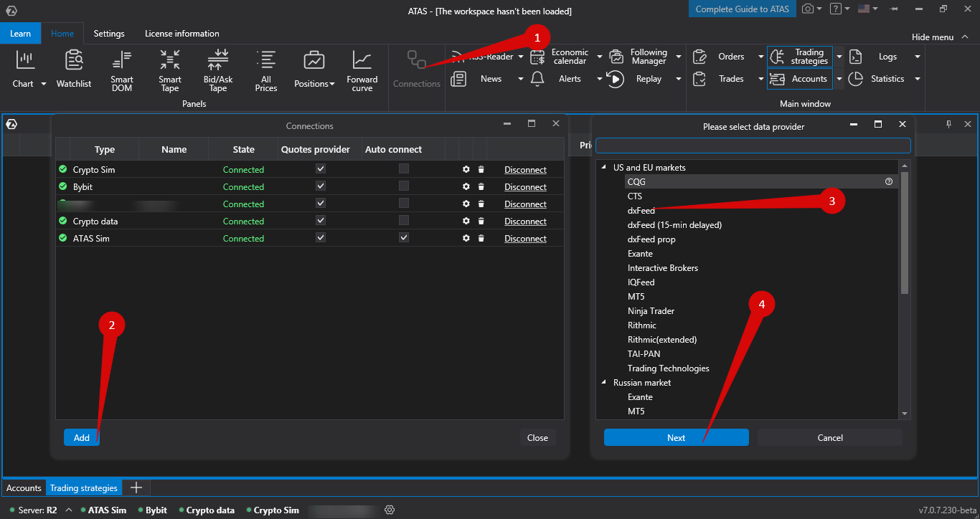980x519 pixels.
Task: Toggle Quotes provider for Bybit
Action: [321, 186]
